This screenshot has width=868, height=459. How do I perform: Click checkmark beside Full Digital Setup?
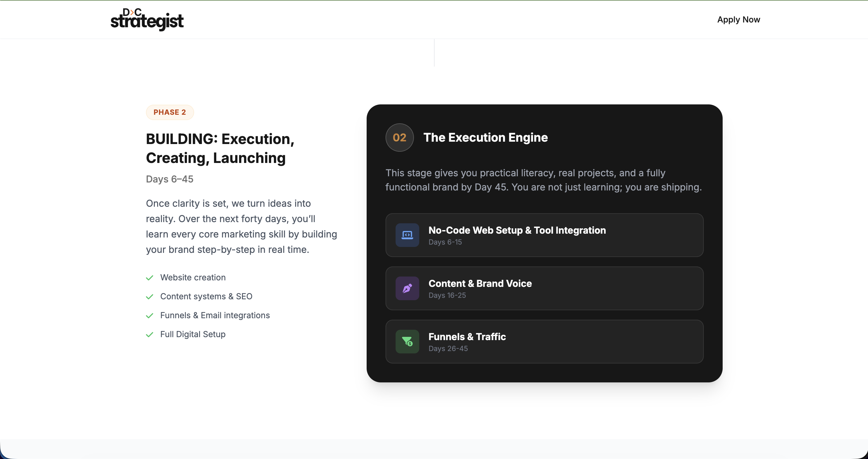[149, 334]
